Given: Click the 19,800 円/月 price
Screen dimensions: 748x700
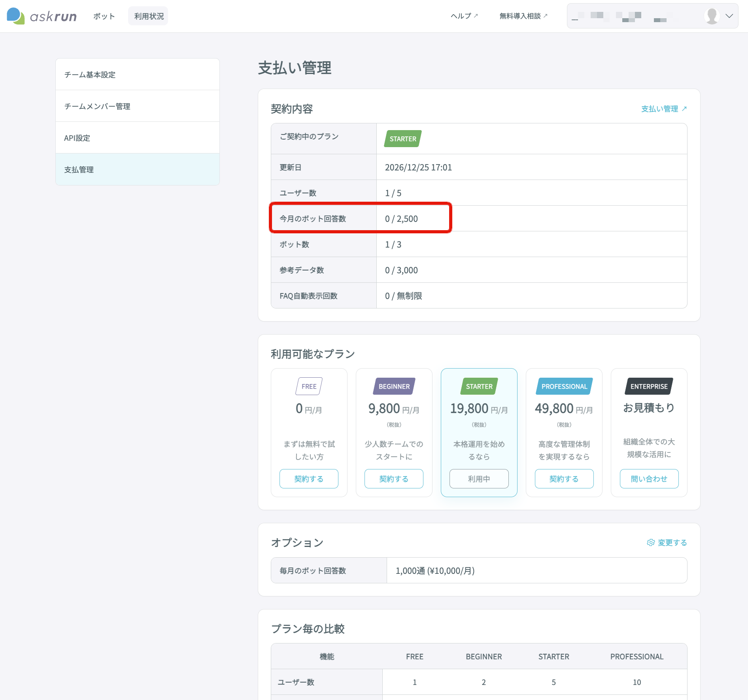Looking at the screenshot, I should (479, 409).
